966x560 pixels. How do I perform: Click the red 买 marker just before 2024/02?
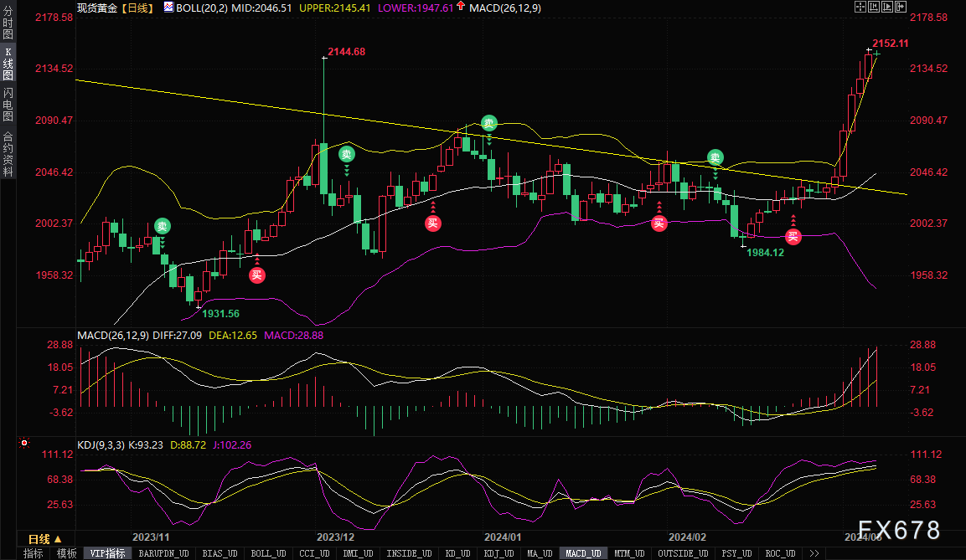[659, 223]
